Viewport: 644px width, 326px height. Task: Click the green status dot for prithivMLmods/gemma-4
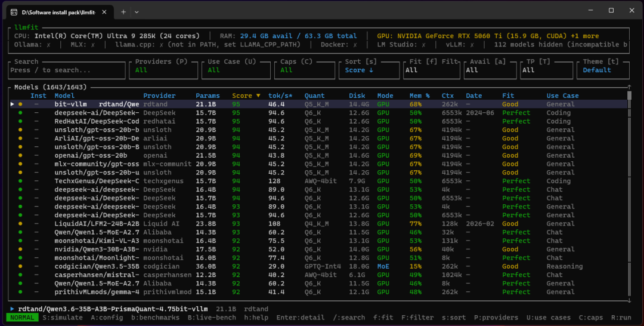[20, 292]
